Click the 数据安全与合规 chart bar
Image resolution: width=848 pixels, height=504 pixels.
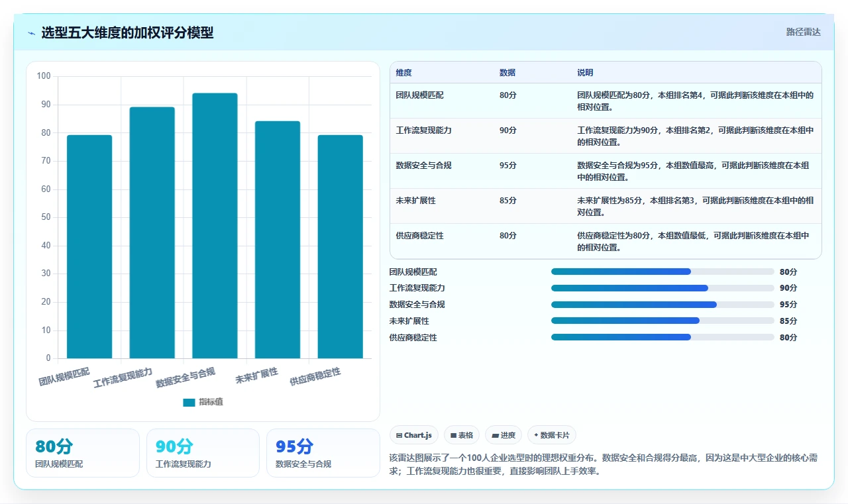click(x=215, y=226)
